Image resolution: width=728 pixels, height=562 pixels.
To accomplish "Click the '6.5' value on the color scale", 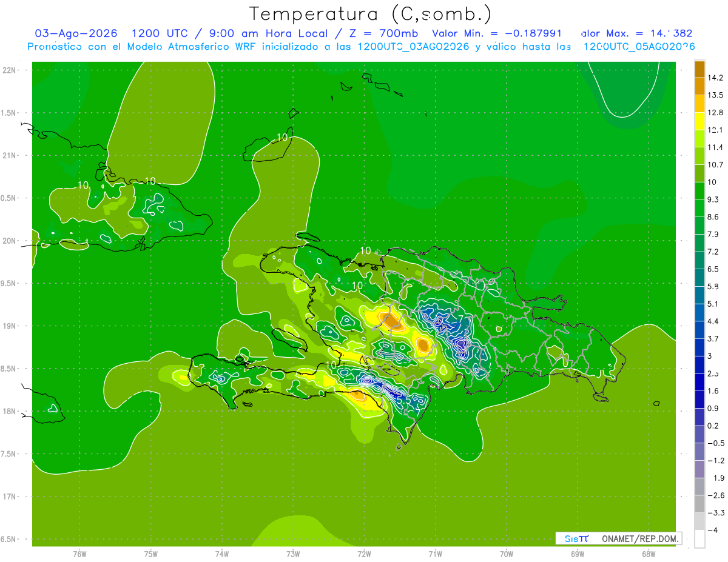I will point(713,269).
